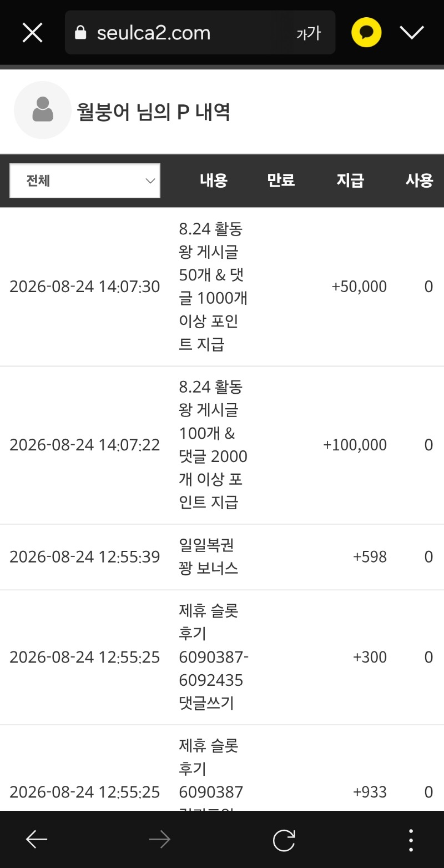Tap the user profile avatar icon
This screenshot has width=444, height=868.
43,110
